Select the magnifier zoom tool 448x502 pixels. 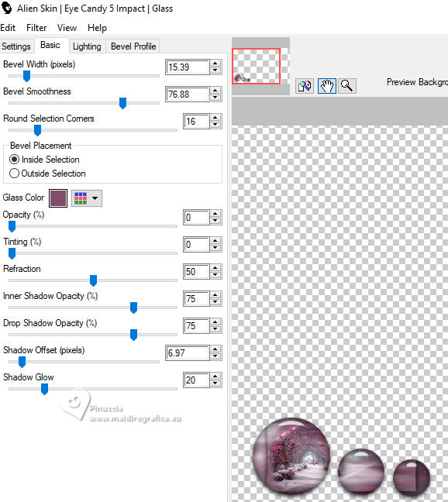pyautogui.click(x=346, y=86)
